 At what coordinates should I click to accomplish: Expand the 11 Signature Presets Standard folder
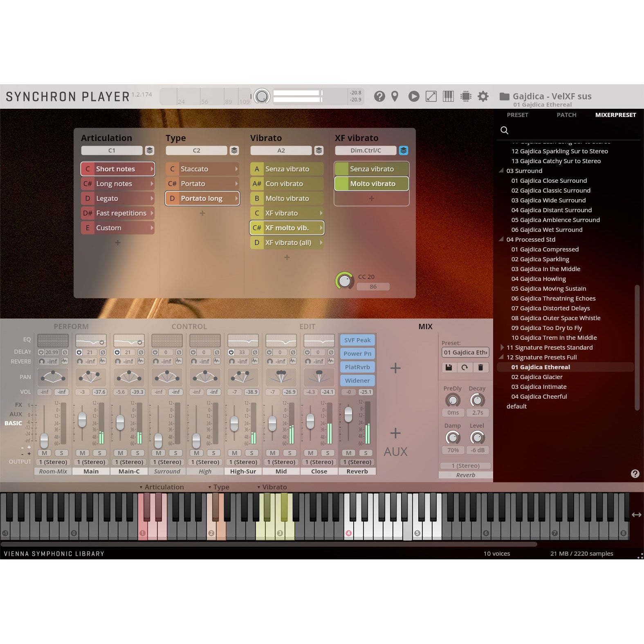502,348
